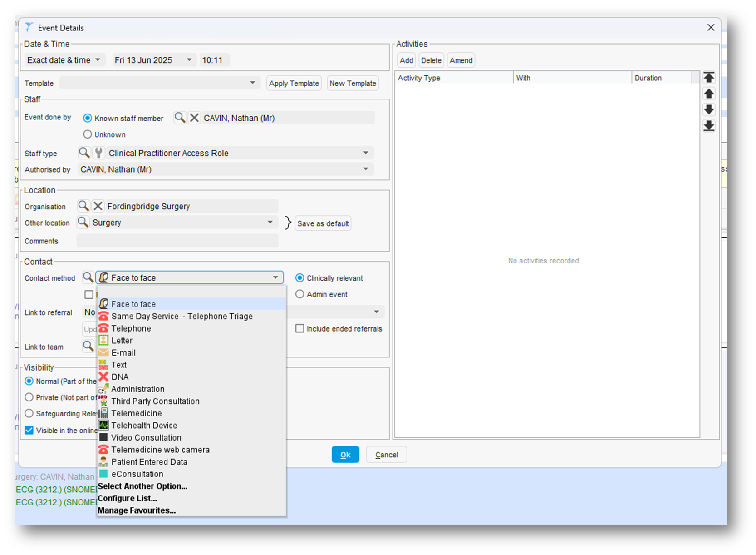Click the staff member search magnifier icon
Image resolution: width=756 pixels, height=555 pixels.
click(180, 118)
